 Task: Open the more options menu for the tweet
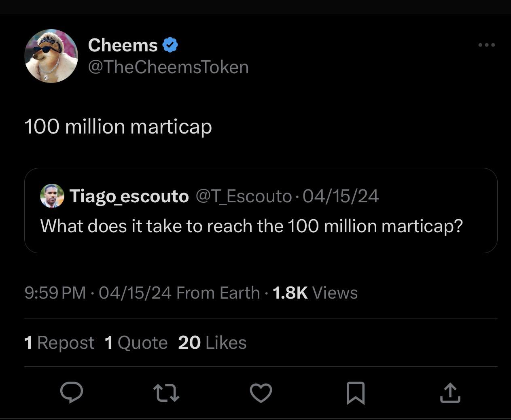[486, 45]
